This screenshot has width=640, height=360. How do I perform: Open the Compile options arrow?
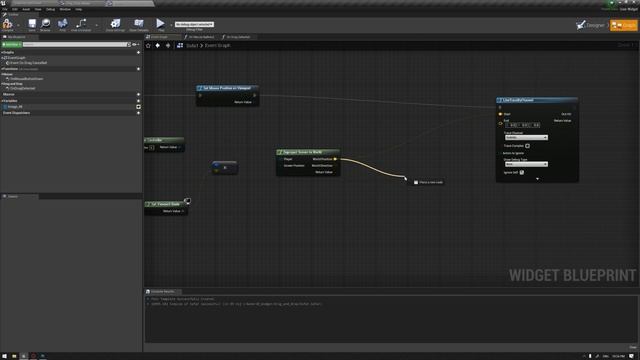coord(18,25)
